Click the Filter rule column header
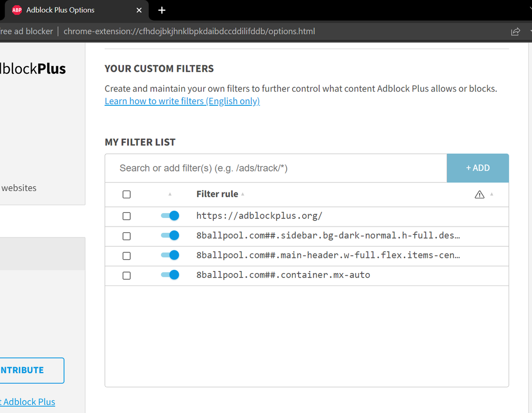 click(x=217, y=194)
